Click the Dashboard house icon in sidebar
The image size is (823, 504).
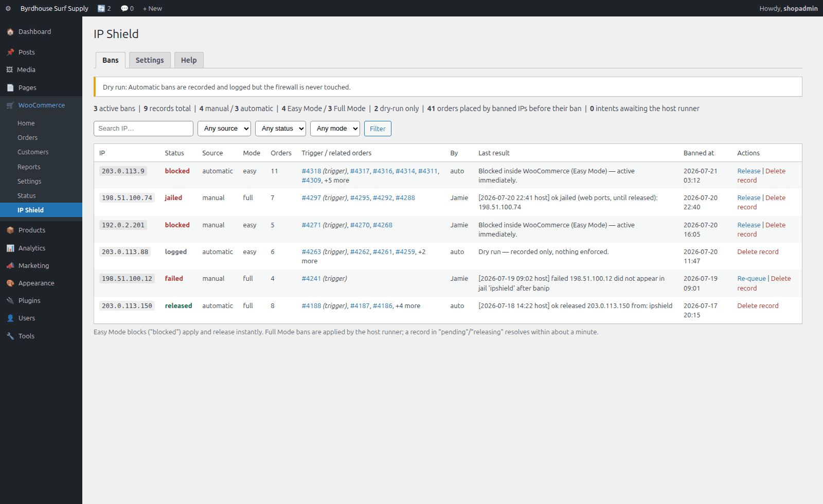coord(10,32)
